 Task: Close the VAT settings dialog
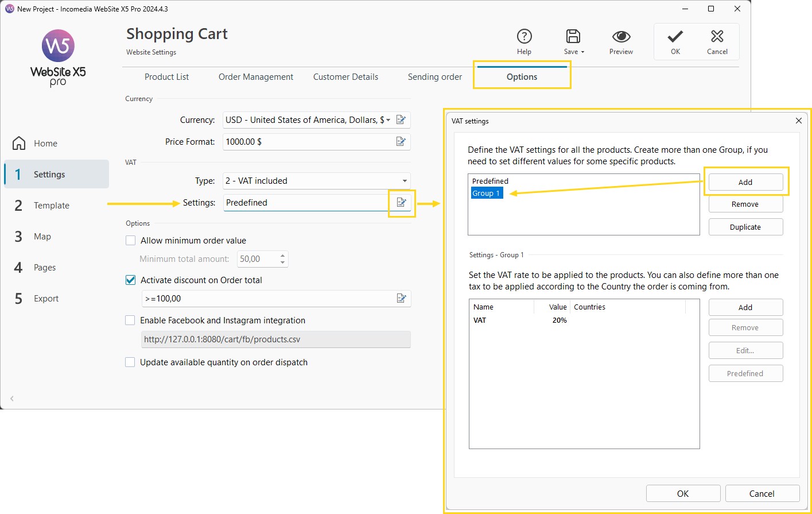pyautogui.click(x=798, y=121)
